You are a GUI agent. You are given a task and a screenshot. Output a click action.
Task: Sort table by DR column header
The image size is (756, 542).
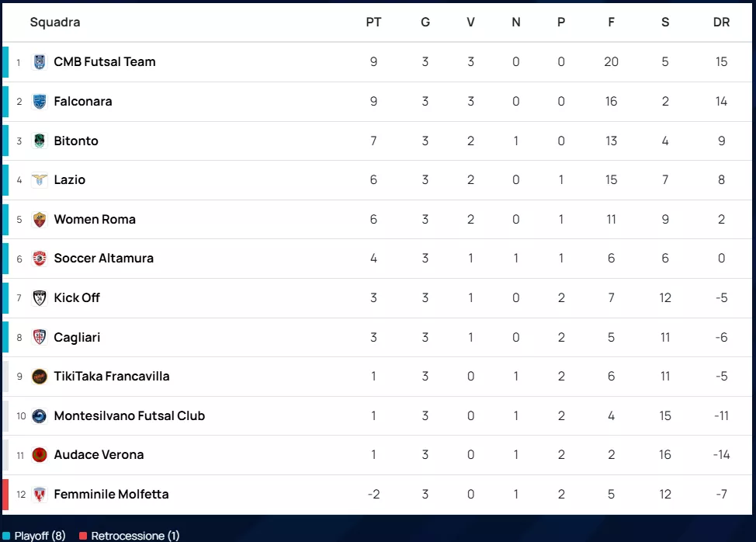click(x=721, y=23)
